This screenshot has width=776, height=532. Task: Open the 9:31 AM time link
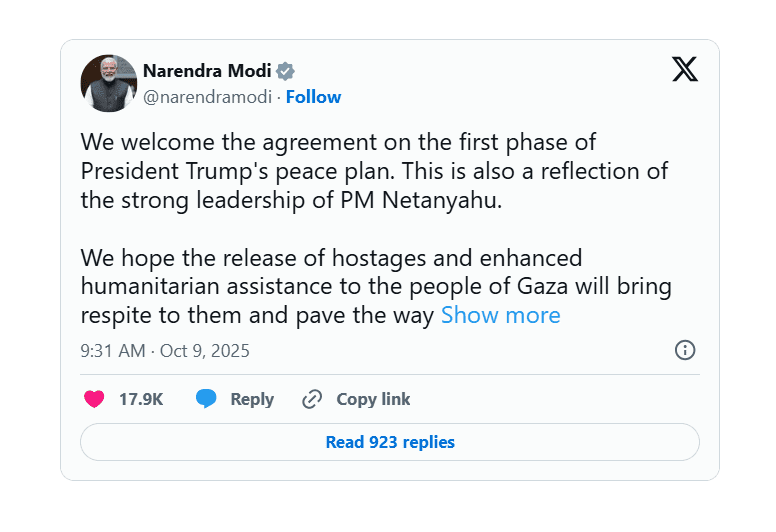(111, 351)
